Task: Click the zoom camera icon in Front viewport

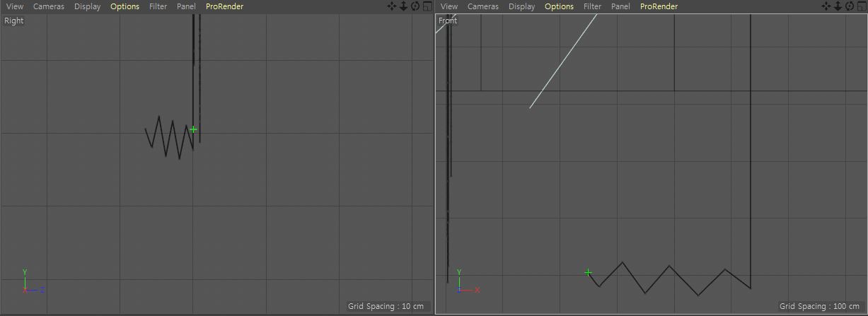Action: [x=838, y=6]
